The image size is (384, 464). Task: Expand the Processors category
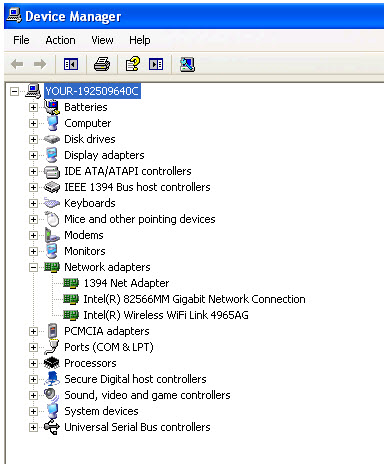point(33,363)
